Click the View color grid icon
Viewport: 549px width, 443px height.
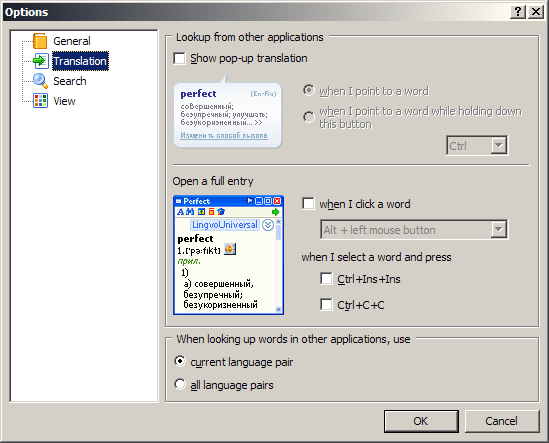tap(40, 101)
